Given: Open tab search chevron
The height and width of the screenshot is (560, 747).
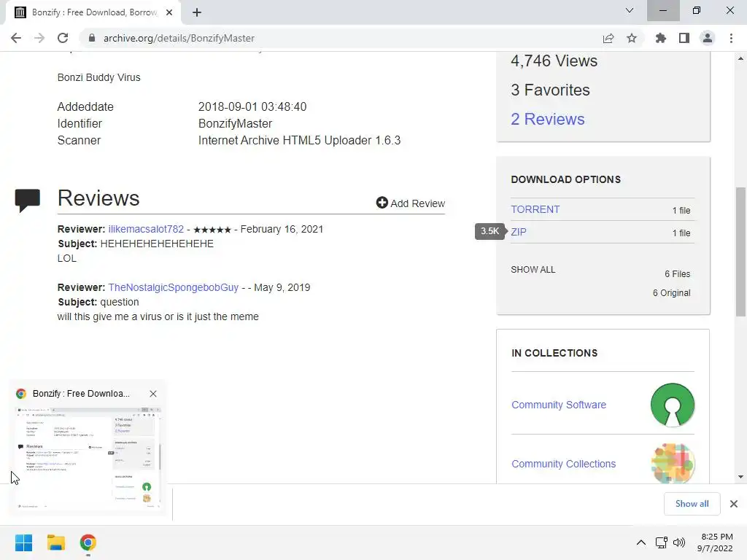Looking at the screenshot, I should point(630,10).
